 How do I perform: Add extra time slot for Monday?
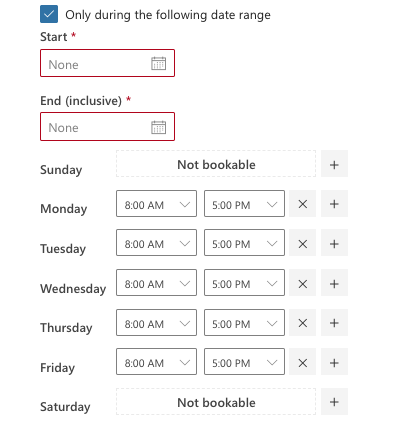point(334,204)
